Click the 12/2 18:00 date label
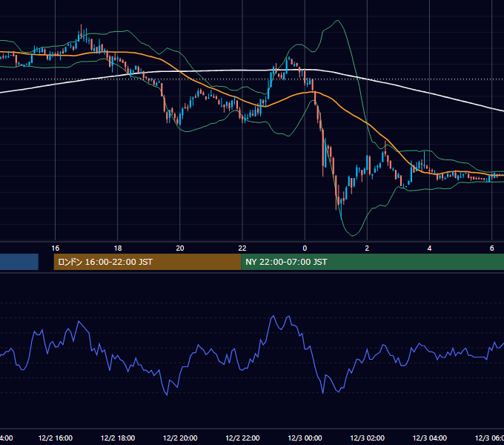 pos(118,438)
